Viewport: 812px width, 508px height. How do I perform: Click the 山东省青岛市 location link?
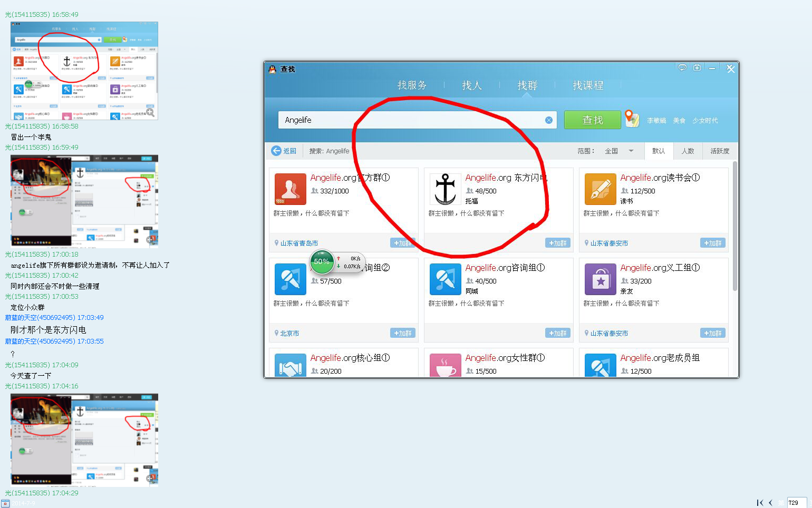tap(299, 243)
